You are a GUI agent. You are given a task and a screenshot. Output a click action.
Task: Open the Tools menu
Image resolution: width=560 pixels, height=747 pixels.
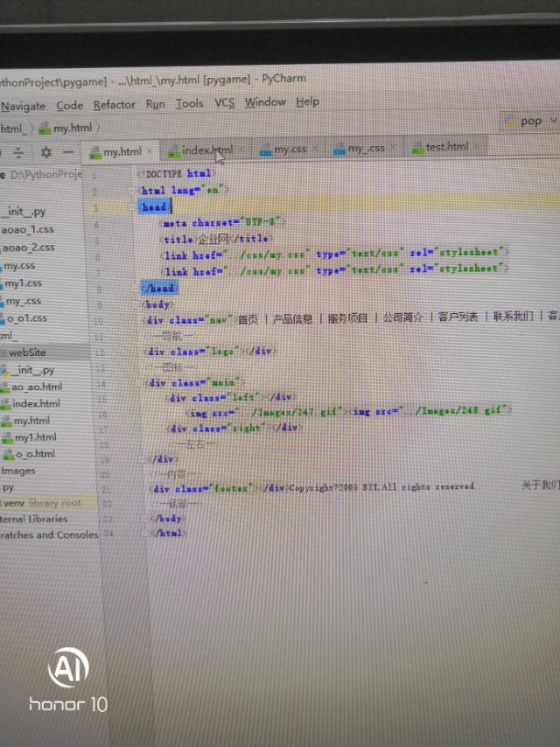pyautogui.click(x=190, y=103)
